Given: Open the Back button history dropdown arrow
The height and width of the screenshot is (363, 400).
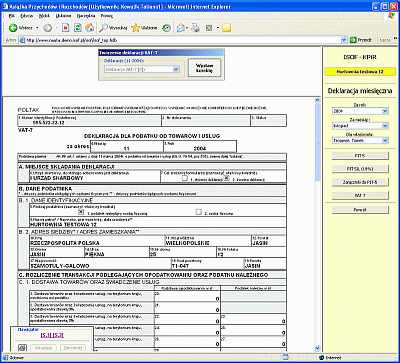Looking at the screenshot, I should (37, 28).
